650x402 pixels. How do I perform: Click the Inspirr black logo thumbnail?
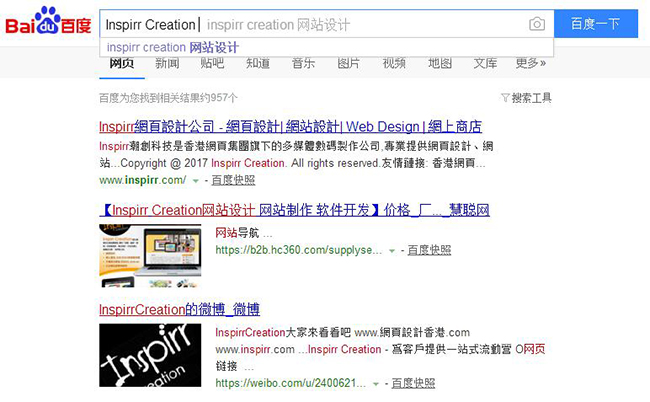pyautogui.click(x=150, y=355)
